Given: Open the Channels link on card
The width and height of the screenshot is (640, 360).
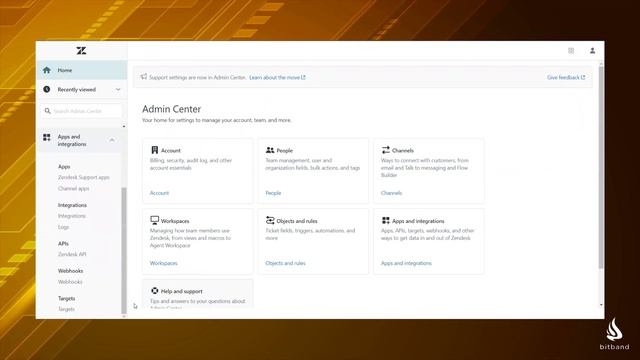Looking at the screenshot, I should [391, 193].
